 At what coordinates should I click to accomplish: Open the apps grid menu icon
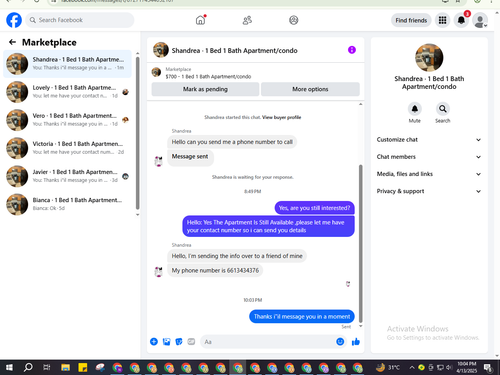(442, 20)
